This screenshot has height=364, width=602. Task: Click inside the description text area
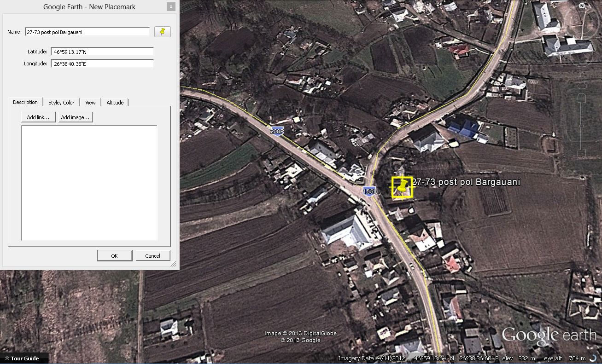tap(89, 183)
